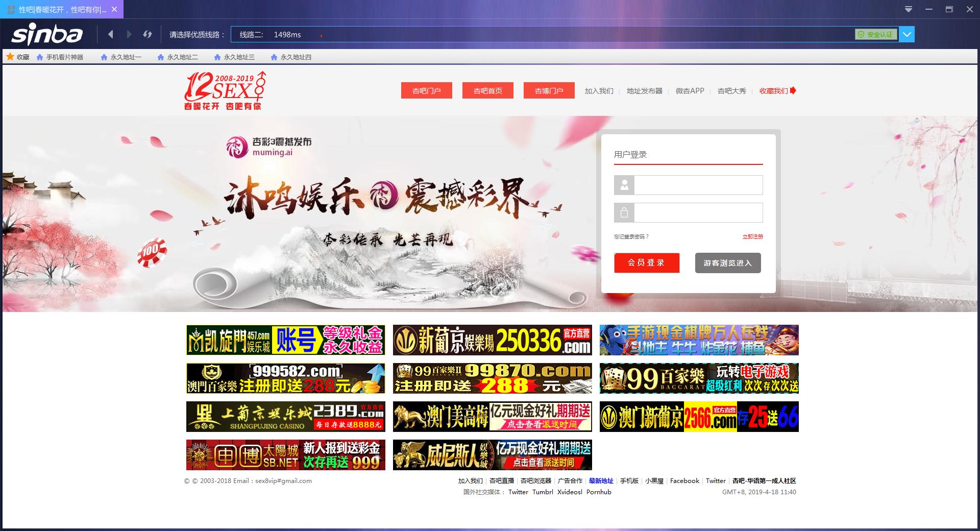Image resolution: width=980 pixels, height=531 pixels.
Task: Click the 安全认证 security badge
Action: [876, 34]
